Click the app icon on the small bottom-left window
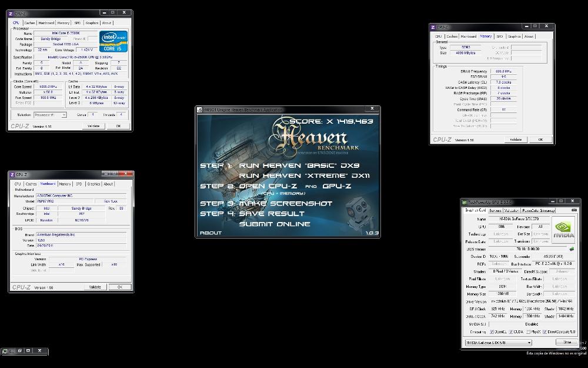The width and height of the screenshot is (588, 368). coord(5,351)
